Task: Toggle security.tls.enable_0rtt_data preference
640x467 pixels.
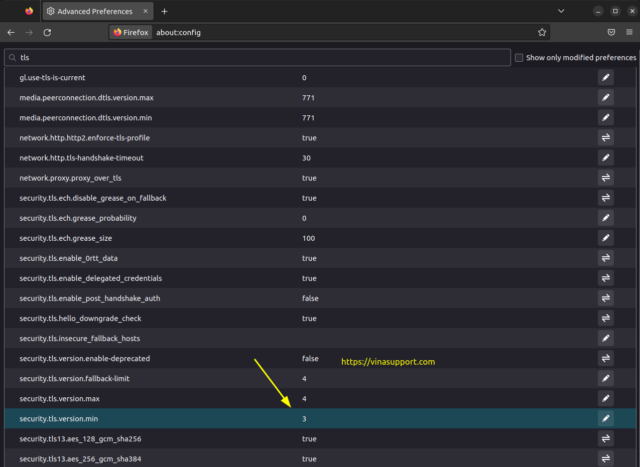Action: [606, 258]
